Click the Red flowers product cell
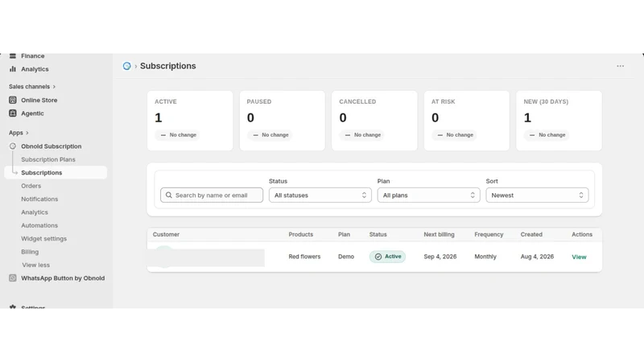This screenshot has width=644, height=362. [304, 257]
